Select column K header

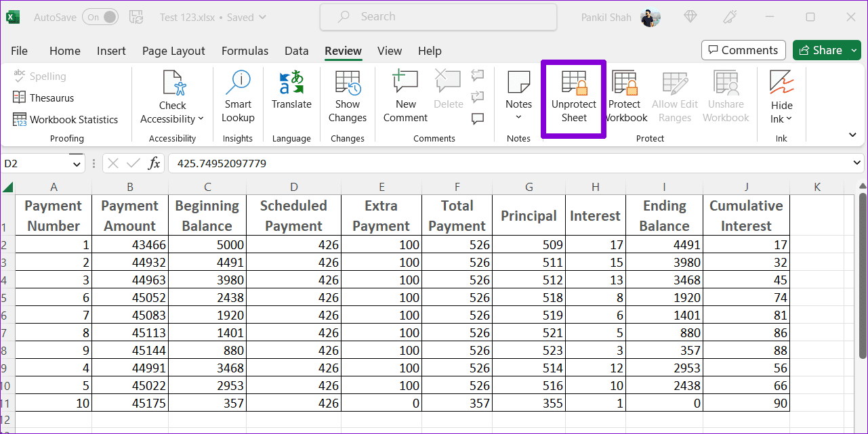[817, 187]
